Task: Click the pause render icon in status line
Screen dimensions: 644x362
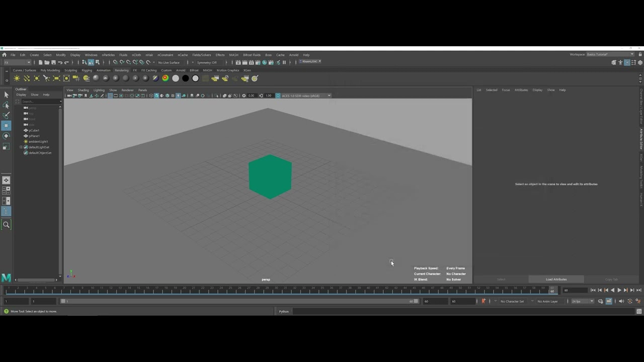Action: (284, 62)
